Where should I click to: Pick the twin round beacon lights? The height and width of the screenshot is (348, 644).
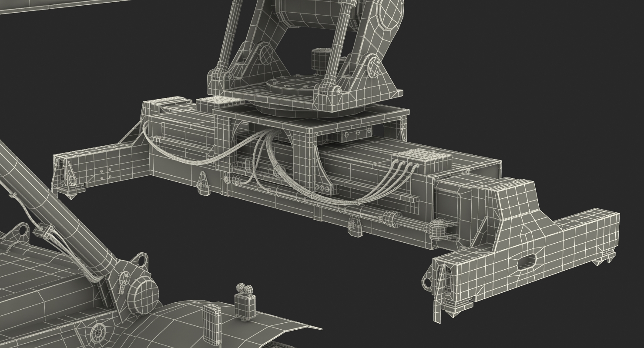coord(244,289)
